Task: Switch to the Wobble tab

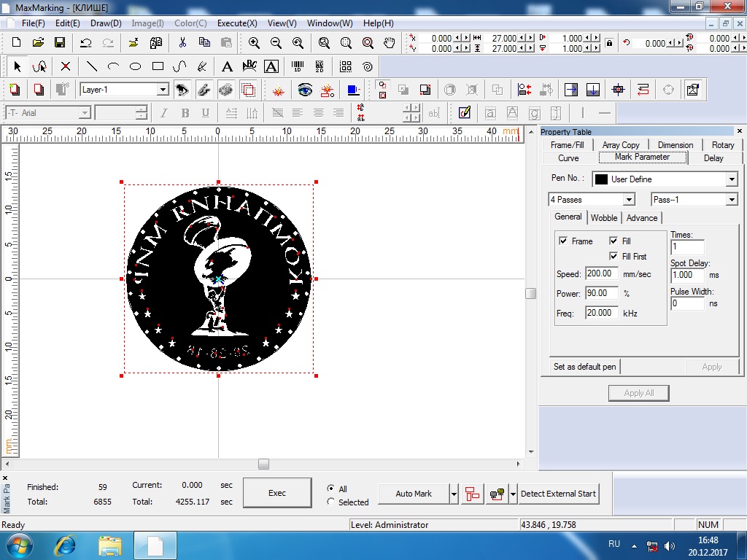Action: [x=604, y=218]
